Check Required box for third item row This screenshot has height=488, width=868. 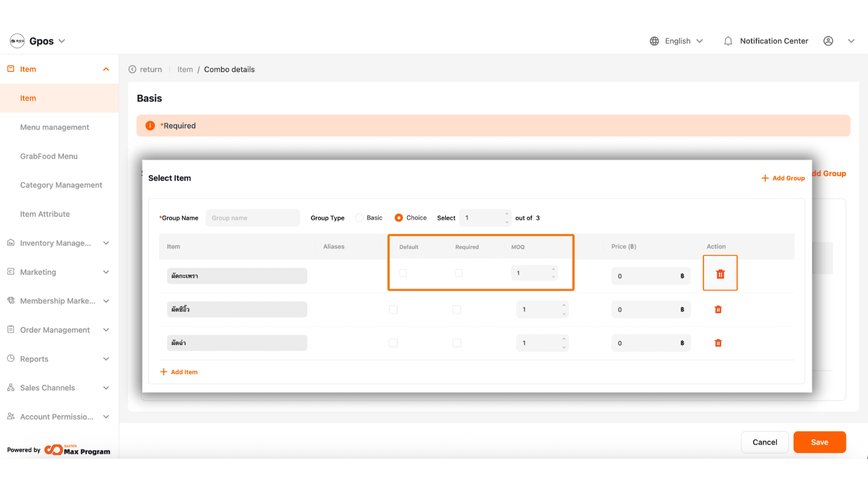pos(457,343)
